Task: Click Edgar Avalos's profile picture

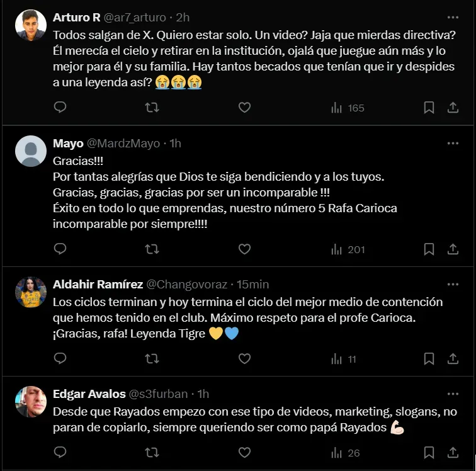Action: click(x=31, y=402)
